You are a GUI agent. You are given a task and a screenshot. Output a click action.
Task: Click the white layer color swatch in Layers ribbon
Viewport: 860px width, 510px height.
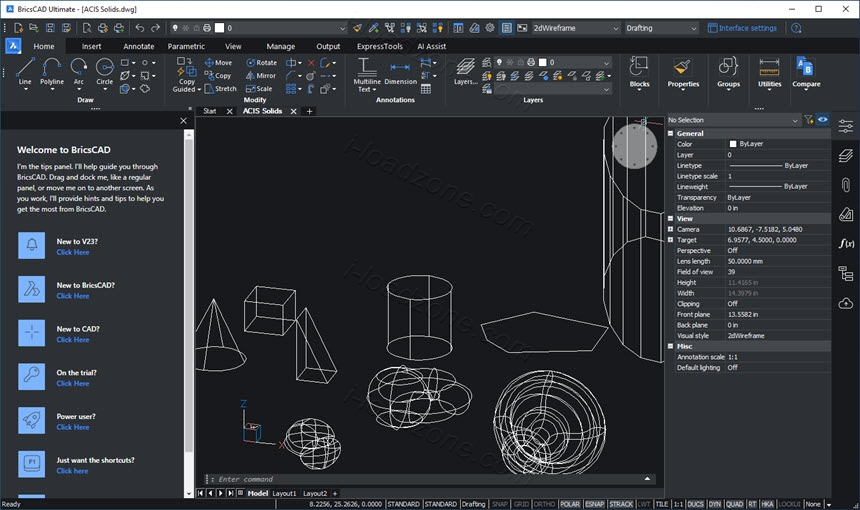(x=542, y=63)
